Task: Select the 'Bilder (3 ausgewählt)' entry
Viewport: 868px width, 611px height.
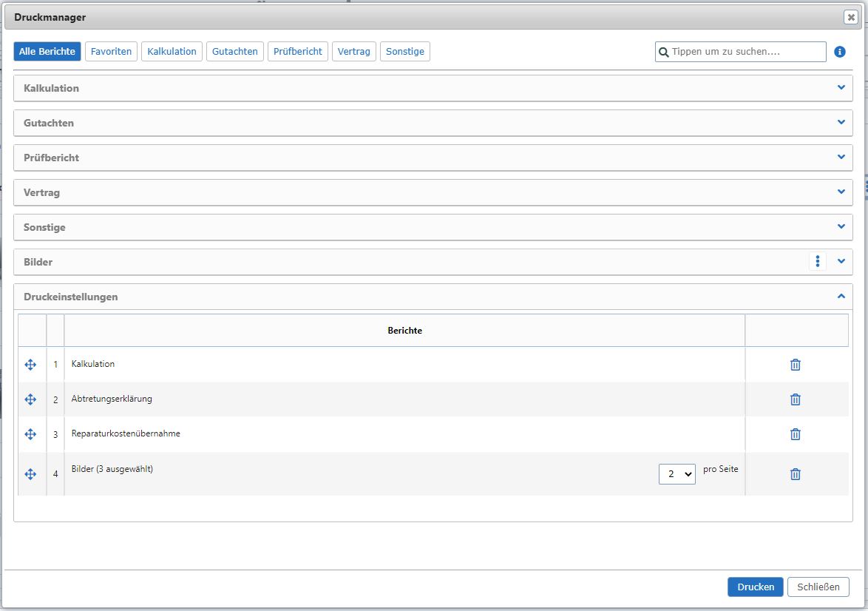Action: (112, 469)
